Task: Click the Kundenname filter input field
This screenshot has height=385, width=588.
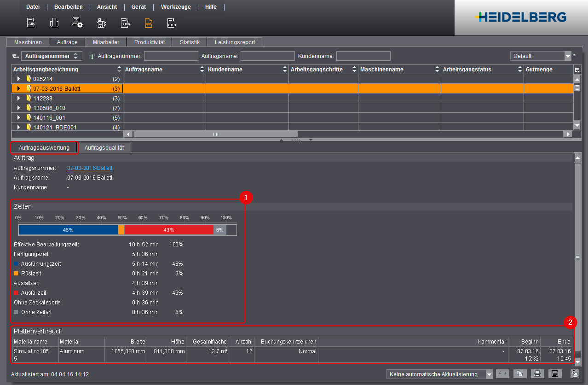Action: [x=363, y=56]
